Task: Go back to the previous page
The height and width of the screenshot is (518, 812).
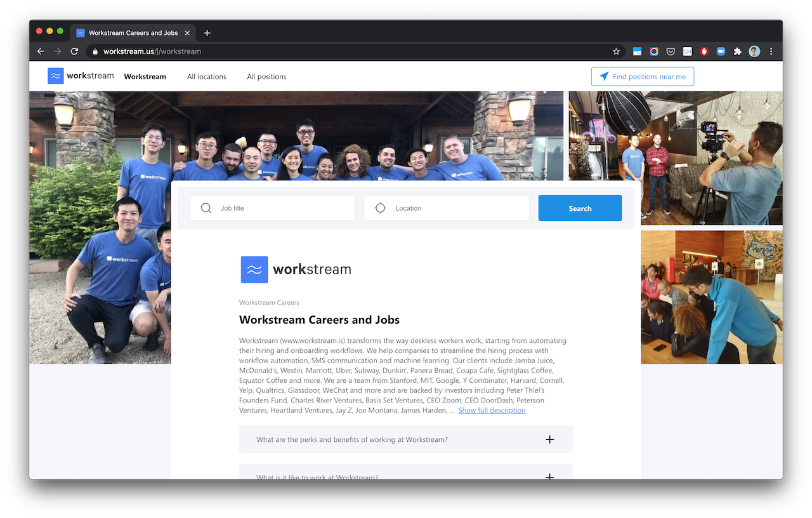Action: (x=41, y=51)
